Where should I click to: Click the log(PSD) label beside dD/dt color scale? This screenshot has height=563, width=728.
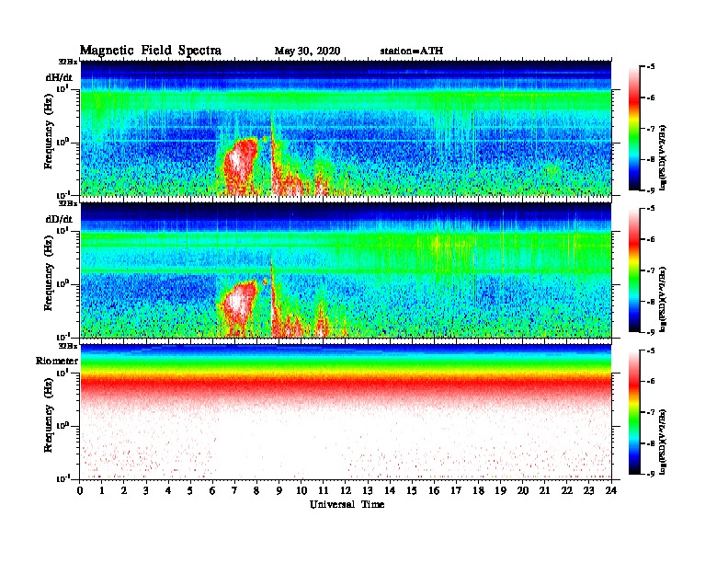click(664, 300)
